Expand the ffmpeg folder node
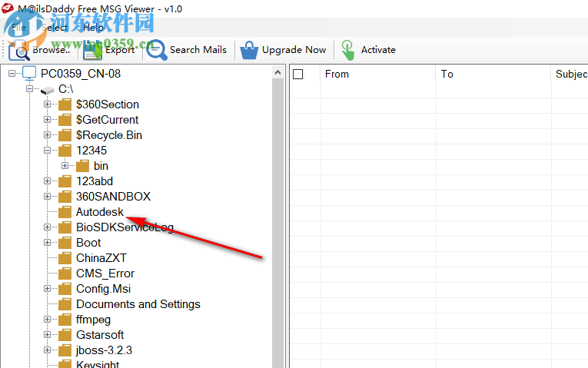The width and height of the screenshot is (588, 368). pyautogui.click(x=47, y=320)
